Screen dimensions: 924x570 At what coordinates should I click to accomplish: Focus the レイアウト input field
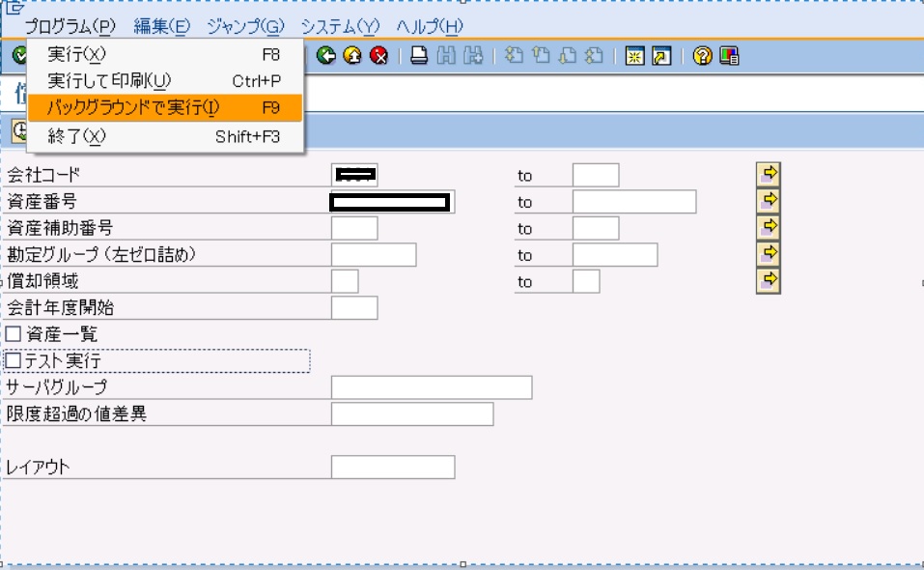point(392,467)
